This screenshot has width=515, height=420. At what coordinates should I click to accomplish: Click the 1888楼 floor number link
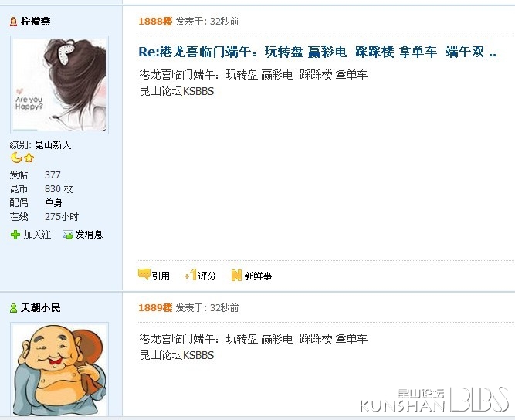pos(155,22)
